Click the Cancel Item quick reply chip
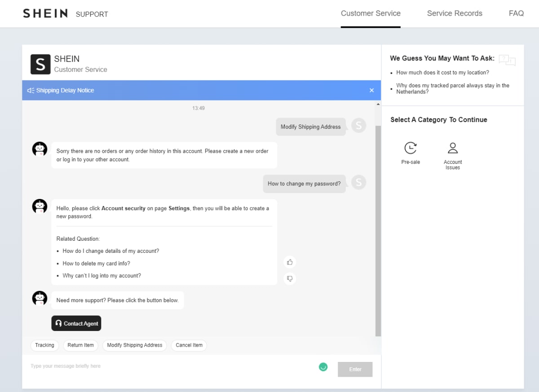The height and width of the screenshot is (392, 539). pos(189,345)
